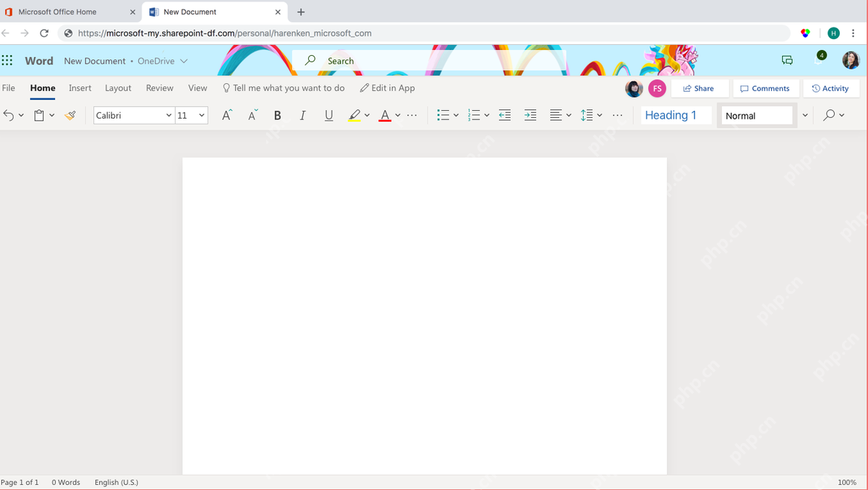The height and width of the screenshot is (490, 868).
Task: Open the Layout ribbon tab
Action: point(118,88)
